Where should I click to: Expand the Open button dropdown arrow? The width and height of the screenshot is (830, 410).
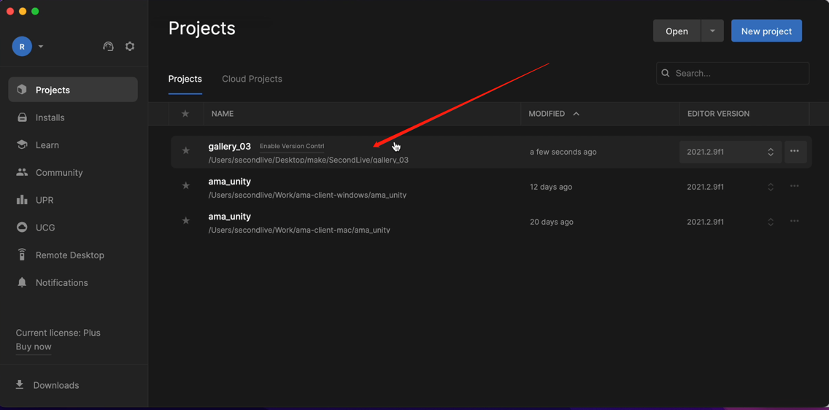(712, 31)
